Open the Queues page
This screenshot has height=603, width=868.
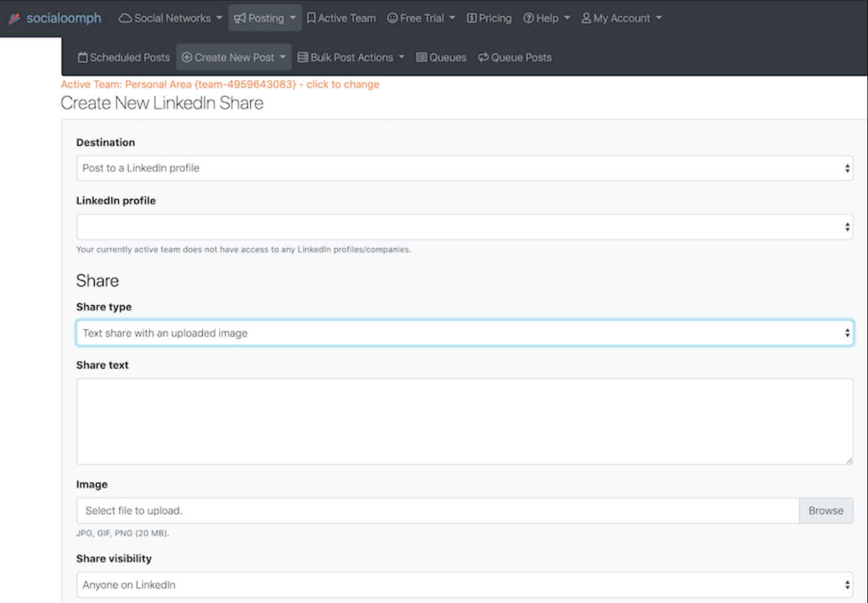441,58
